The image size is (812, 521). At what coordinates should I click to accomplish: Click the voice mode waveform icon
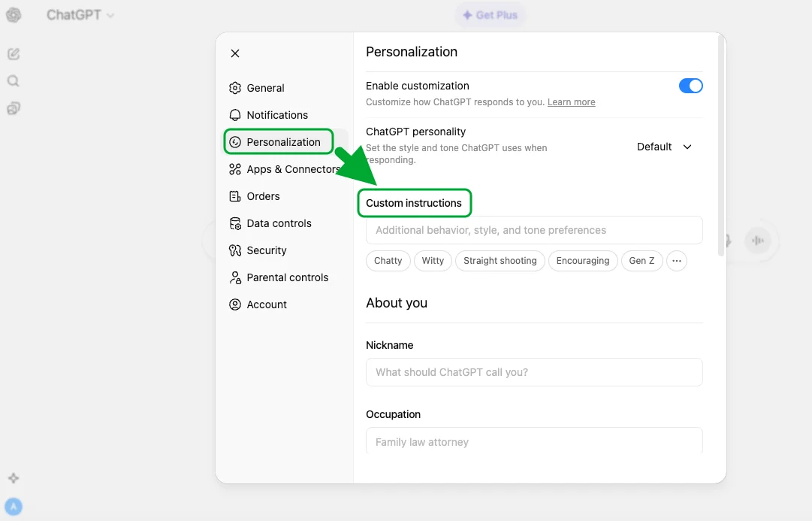pyautogui.click(x=758, y=241)
